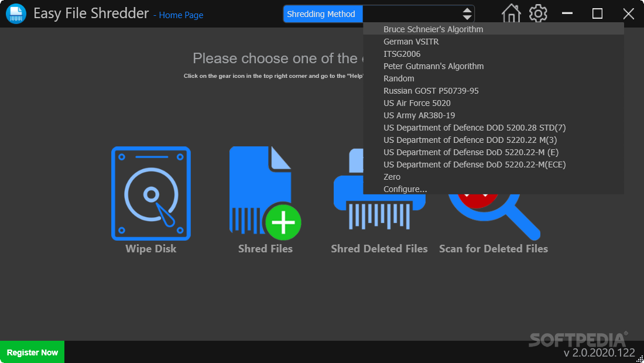Image resolution: width=644 pixels, height=363 pixels.
Task: Click the Wipe Disk label
Action: [150, 249]
